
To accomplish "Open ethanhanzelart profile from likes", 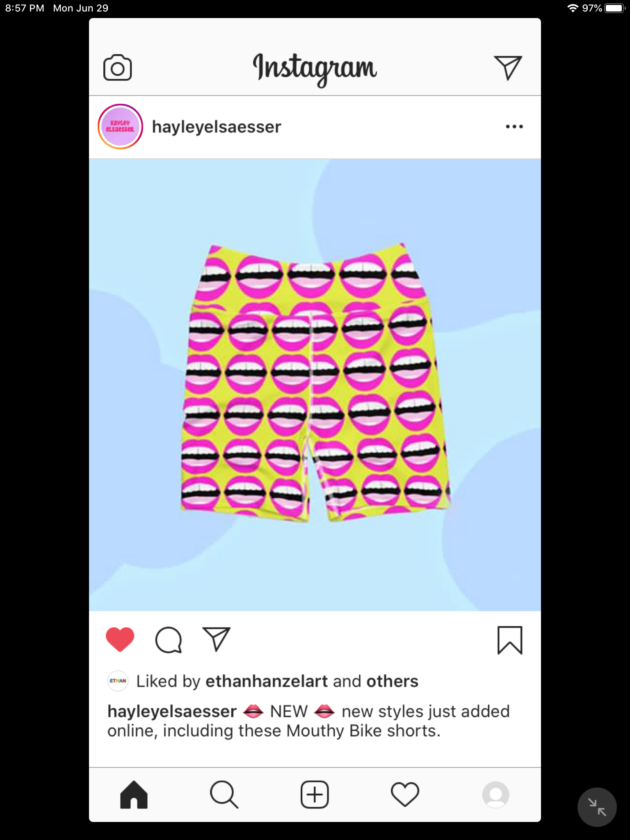I will click(x=267, y=681).
